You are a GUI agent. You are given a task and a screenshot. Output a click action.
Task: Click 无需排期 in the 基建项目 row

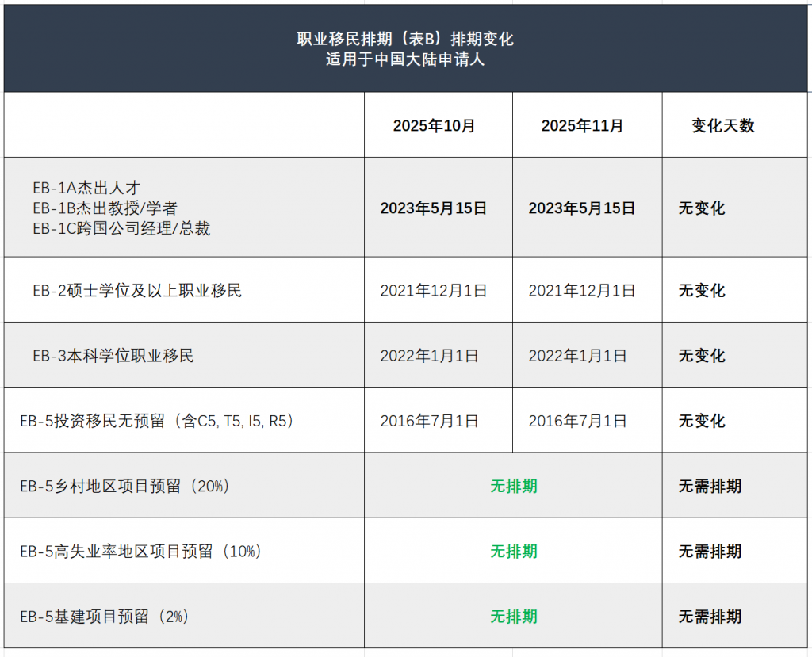pyautogui.click(x=710, y=616)
